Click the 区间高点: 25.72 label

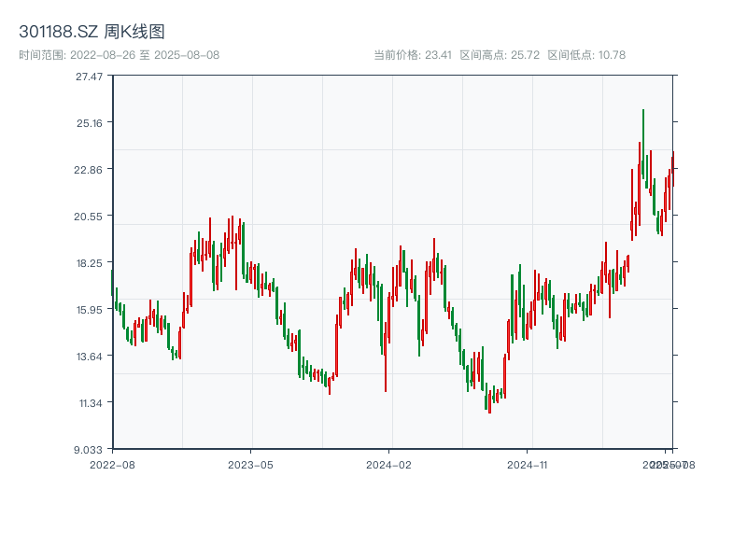click(500, 55)
